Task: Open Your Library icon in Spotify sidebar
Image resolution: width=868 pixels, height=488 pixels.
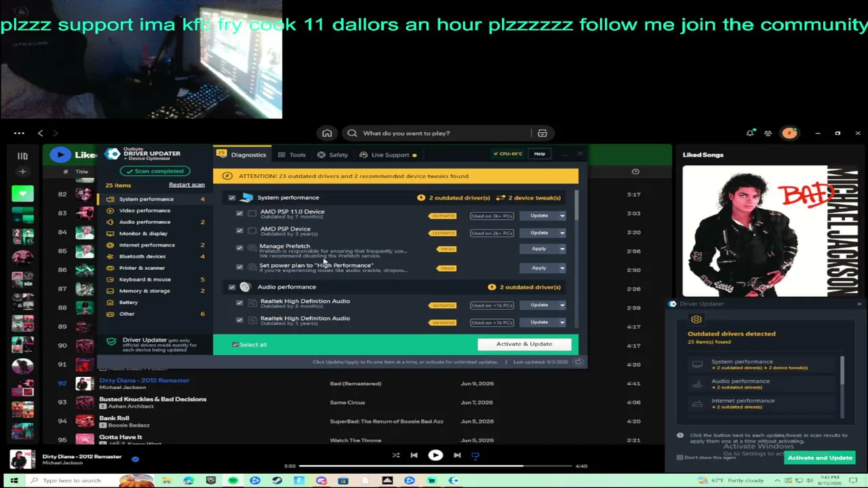Action: click(22, 156)
